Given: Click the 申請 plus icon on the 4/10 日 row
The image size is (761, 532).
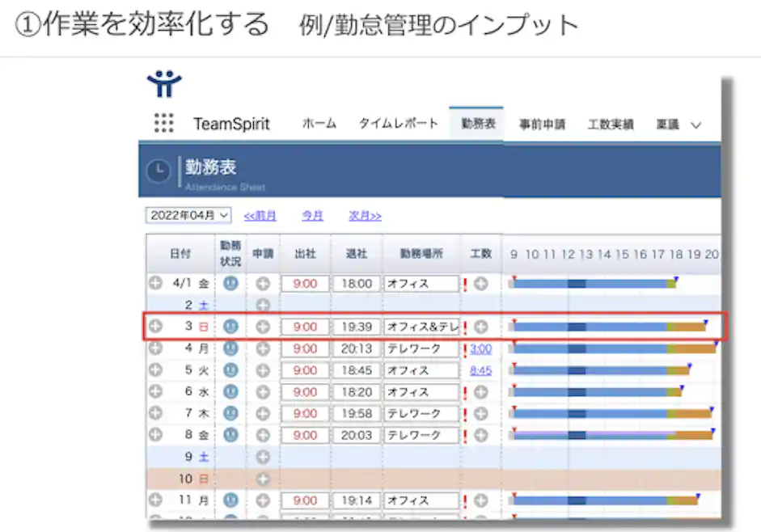Looking at the screenshot, I should 264,478.
